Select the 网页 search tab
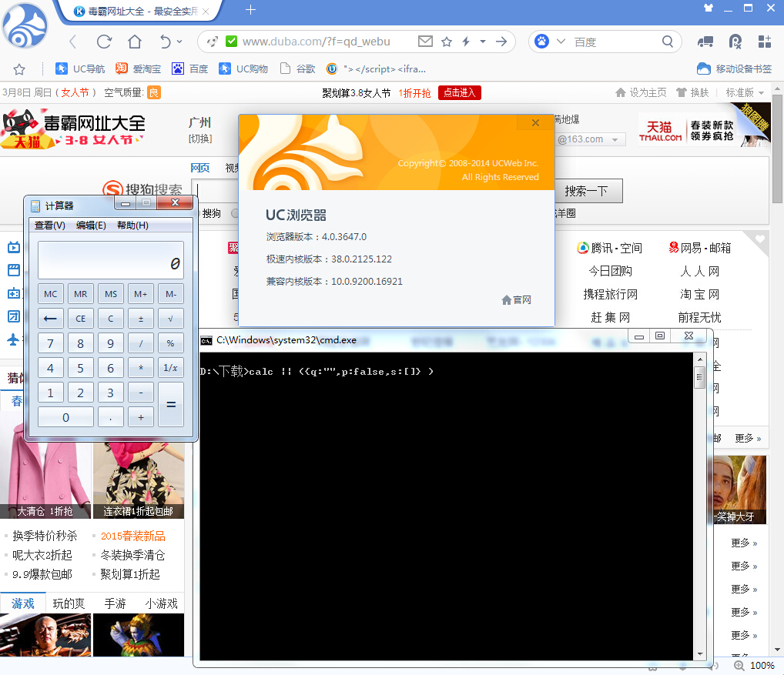784x675 pixels. click(x=200, y=168)
